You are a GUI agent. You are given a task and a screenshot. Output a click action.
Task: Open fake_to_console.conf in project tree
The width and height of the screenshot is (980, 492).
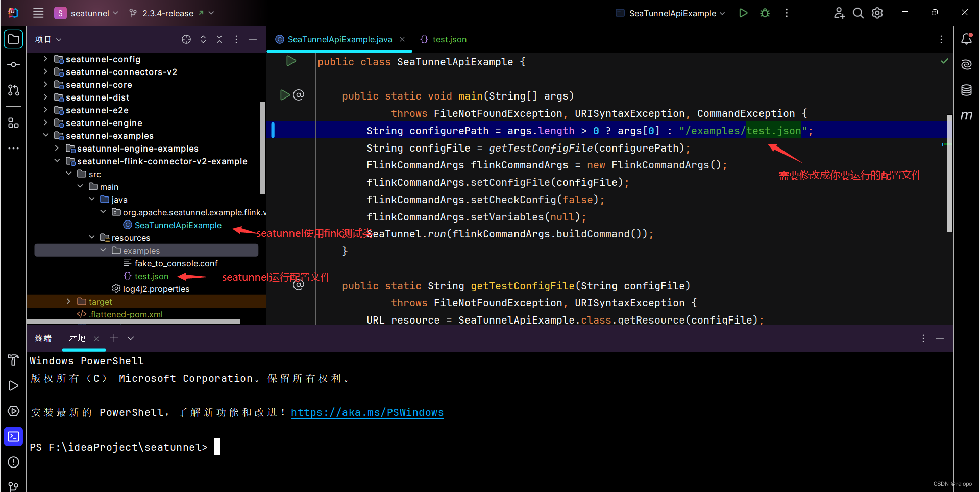(x=176, y=263)
